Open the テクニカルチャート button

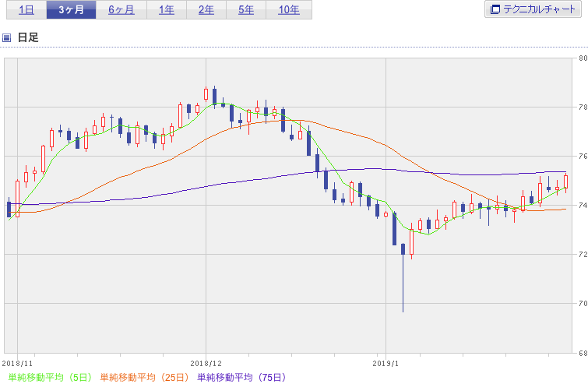click(x=533, y=9)
